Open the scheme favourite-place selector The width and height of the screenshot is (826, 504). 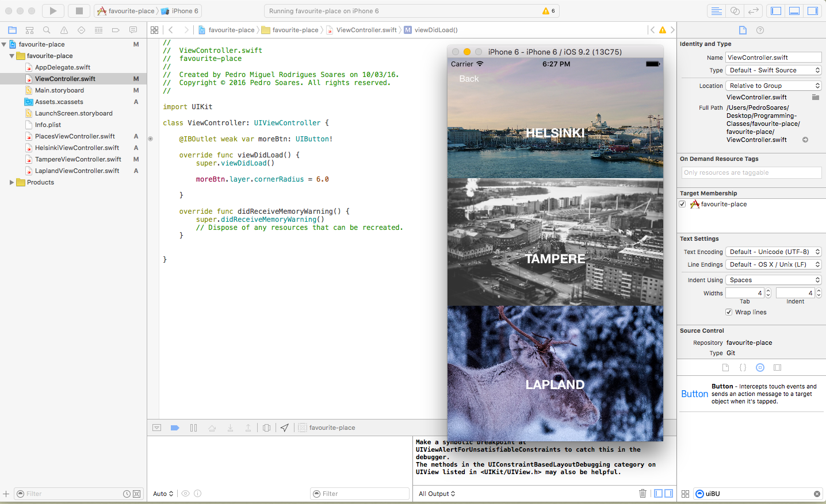125,11
